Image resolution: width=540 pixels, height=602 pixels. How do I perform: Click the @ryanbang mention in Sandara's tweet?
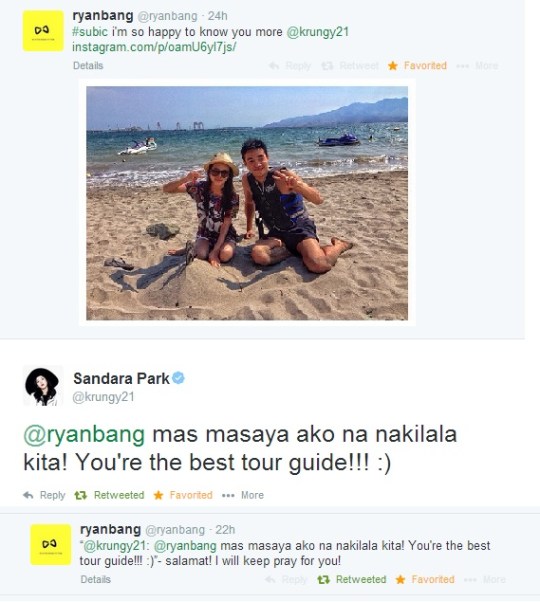tap(84, 435)
